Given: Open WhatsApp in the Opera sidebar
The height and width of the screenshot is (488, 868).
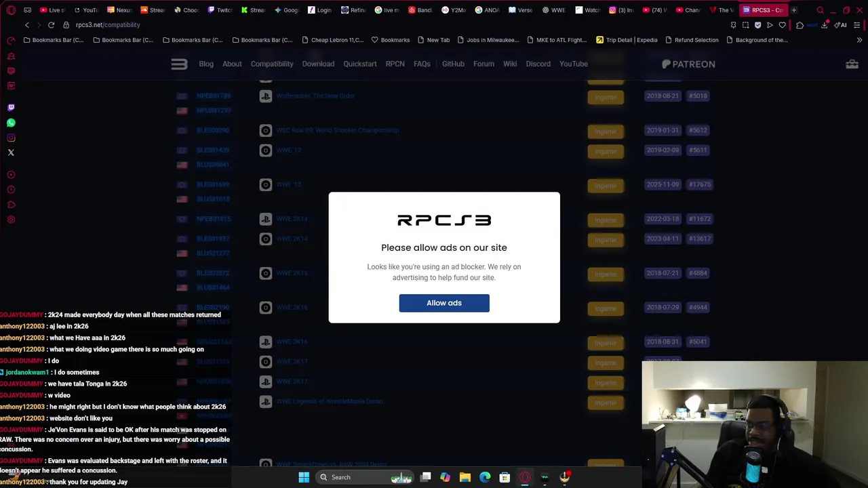Looking at the screenshot, I should 11,123.
